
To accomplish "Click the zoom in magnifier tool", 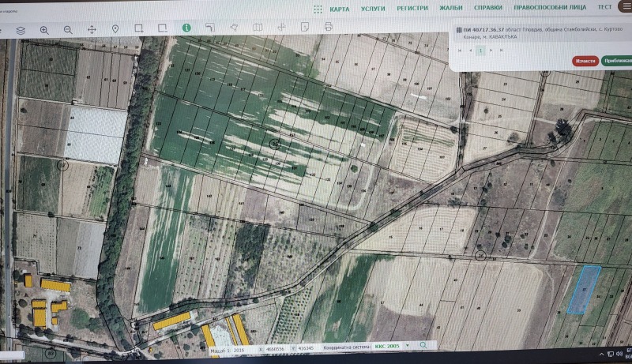I will point(44,30).
